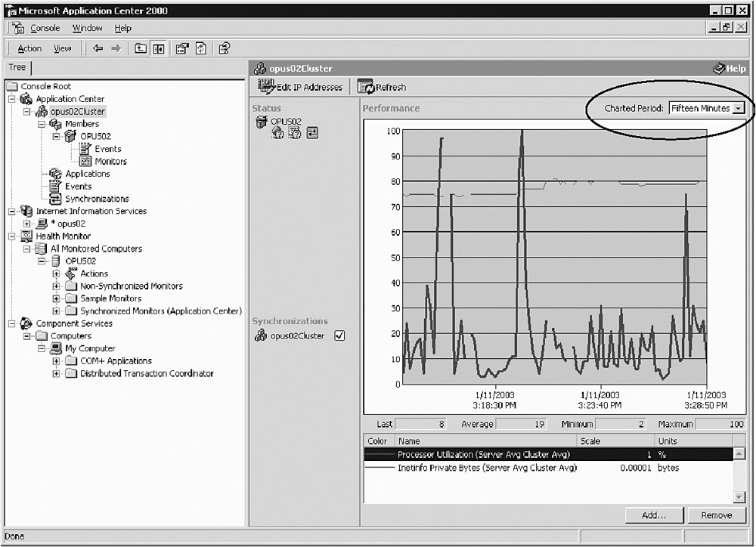This screenshot has height=547, width=756.
Task: Click the Add... counter button
Action: pyautogui.click(x=652, y=515)
